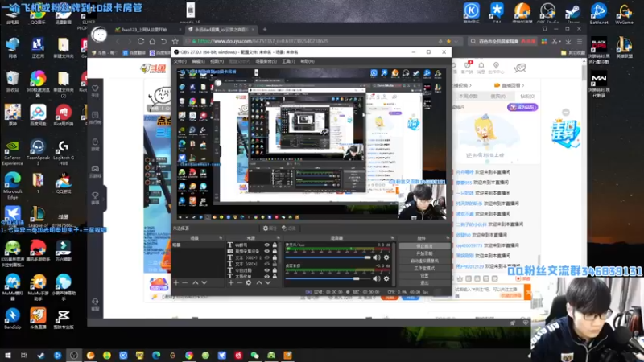644x362 pixels.
Task: Open the Steam desktop shortcut
Action: pyautogui.click(x=573, y=12)
